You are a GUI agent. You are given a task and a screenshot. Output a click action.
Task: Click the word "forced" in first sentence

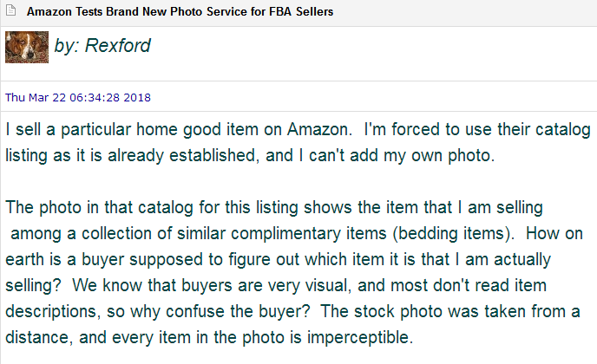415,130
